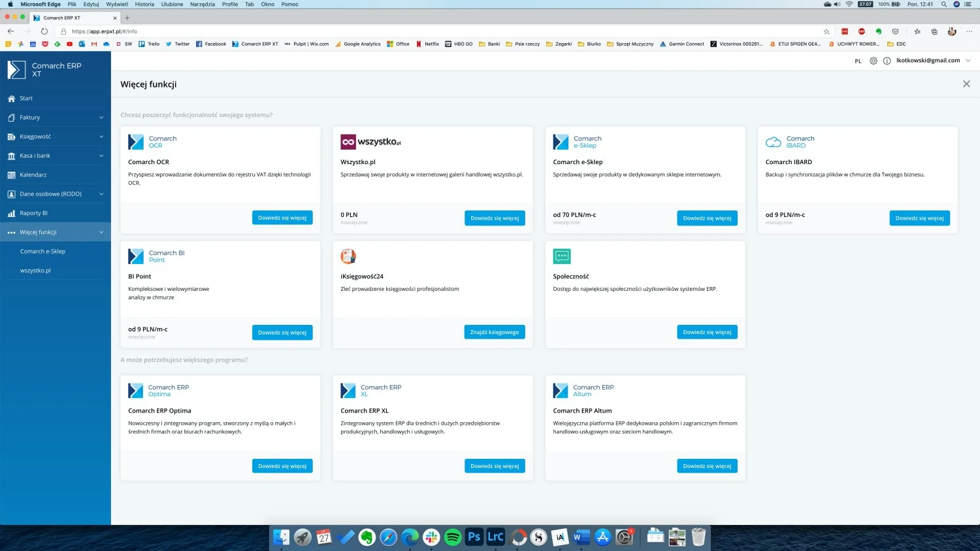The width and height of the screenshot is (980, 551).
Task: Click the Comarch ERP XL logo
Action: [x=371, y=391]
